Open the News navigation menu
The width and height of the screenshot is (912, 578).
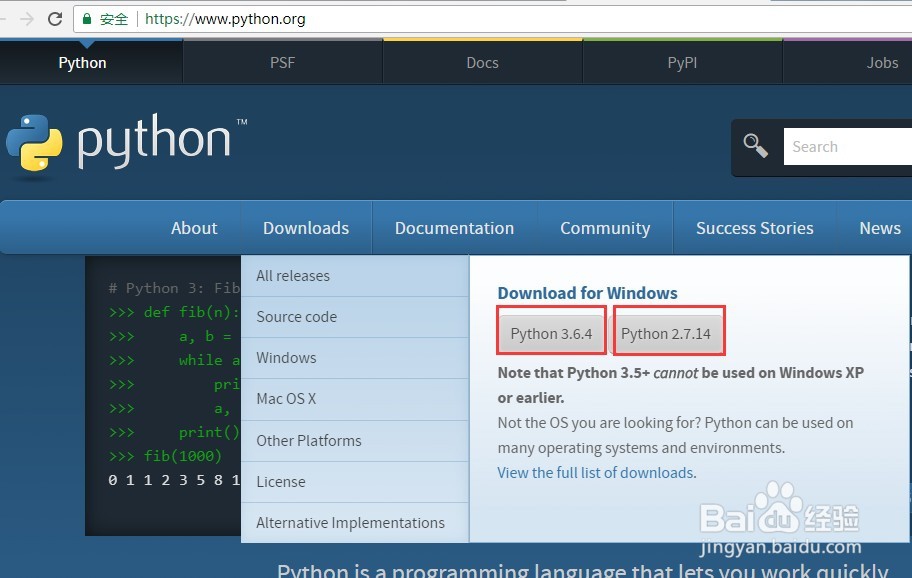click(x=880, y=228)
